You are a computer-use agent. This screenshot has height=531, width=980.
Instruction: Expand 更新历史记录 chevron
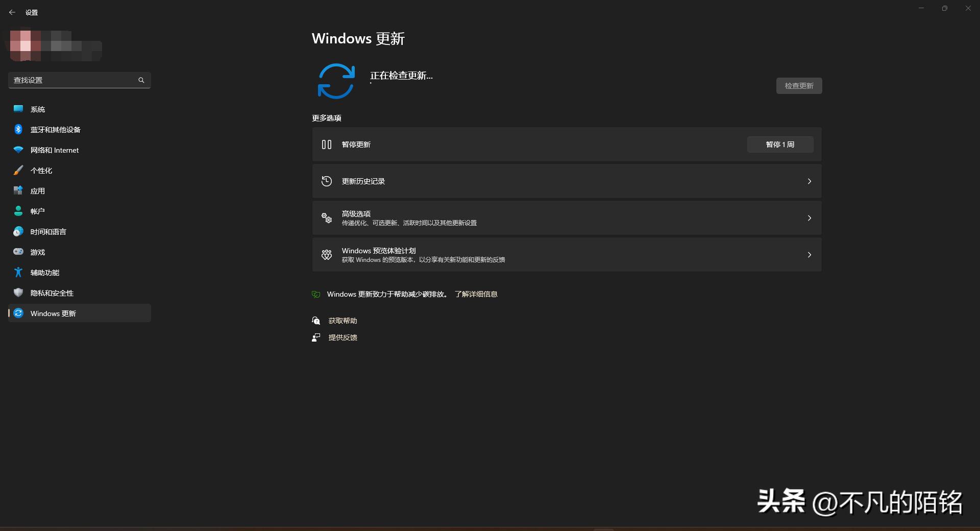(809, 181)
